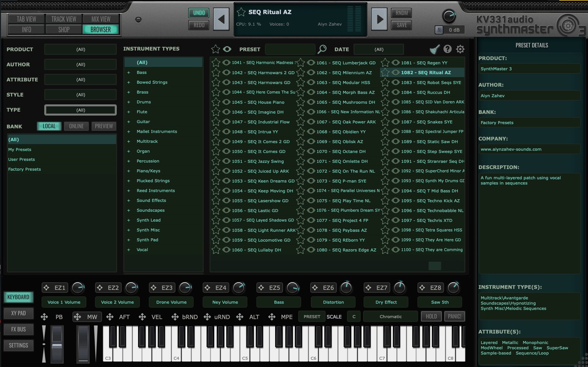Toggle eye icon for 1050 - SEQ It Comes GD
This screenshot has height=367, width=588.
tap(226, 151)
